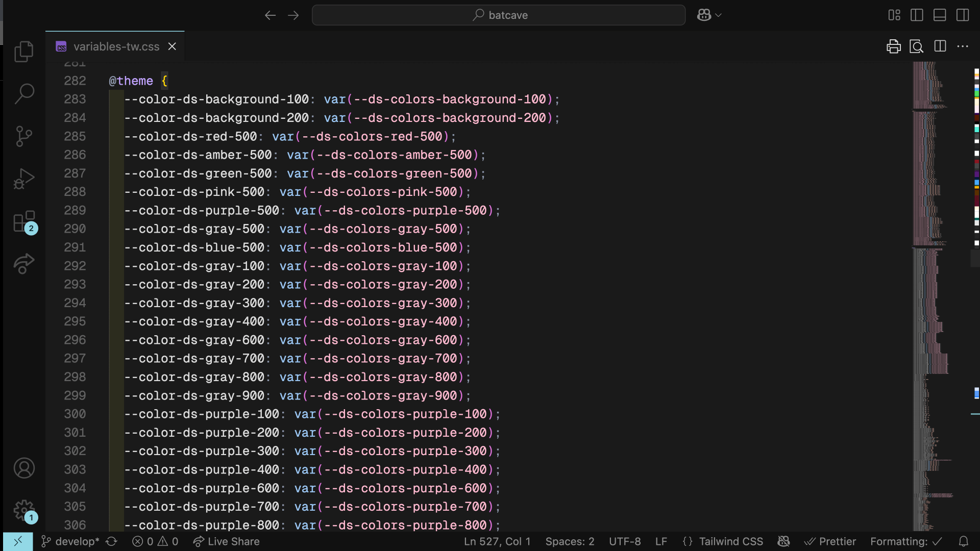Open the remote window indicator
Viewport: 980px width, 551px height.
18,541
